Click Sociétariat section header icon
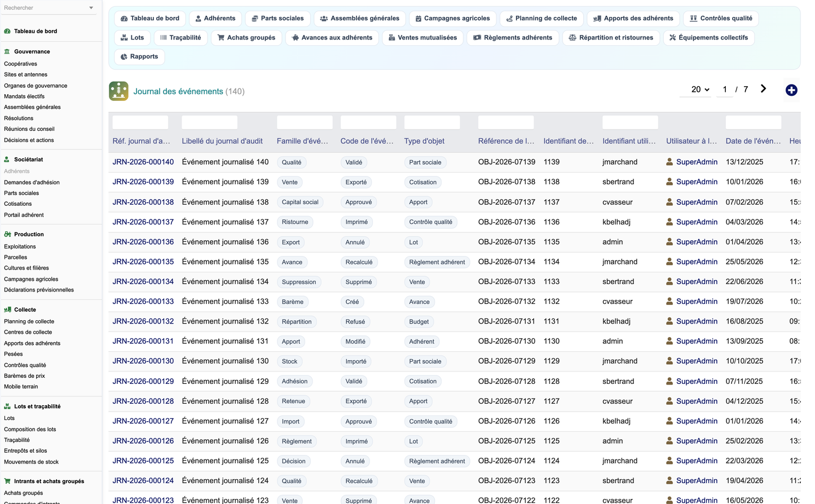Screen dimensions: 815x504 point(7,160)
